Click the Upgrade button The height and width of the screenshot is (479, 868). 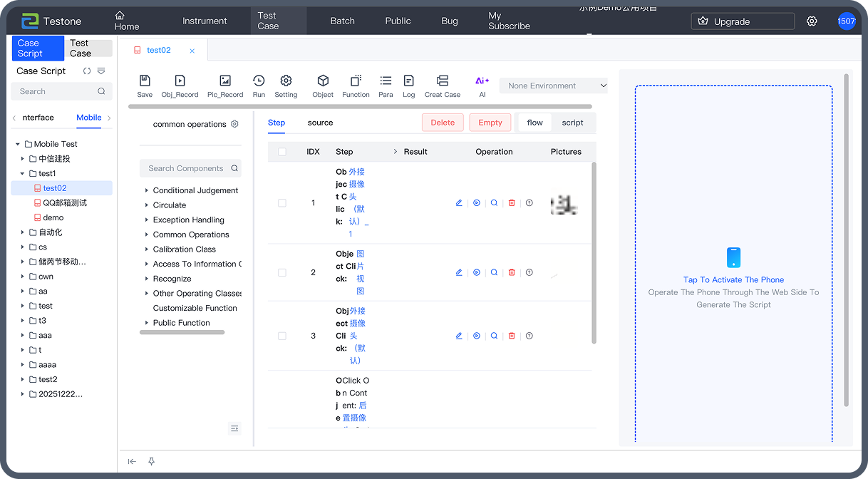(x=742, y=21)
